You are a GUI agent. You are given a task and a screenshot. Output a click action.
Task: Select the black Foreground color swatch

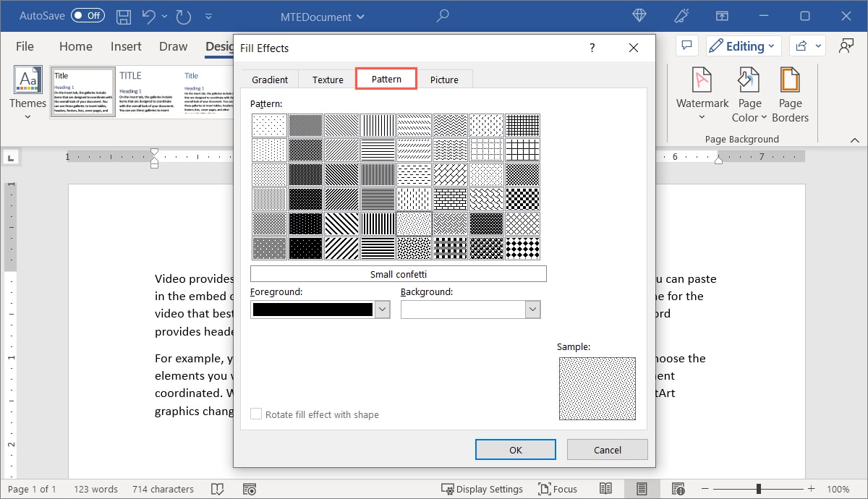point(311,309)
